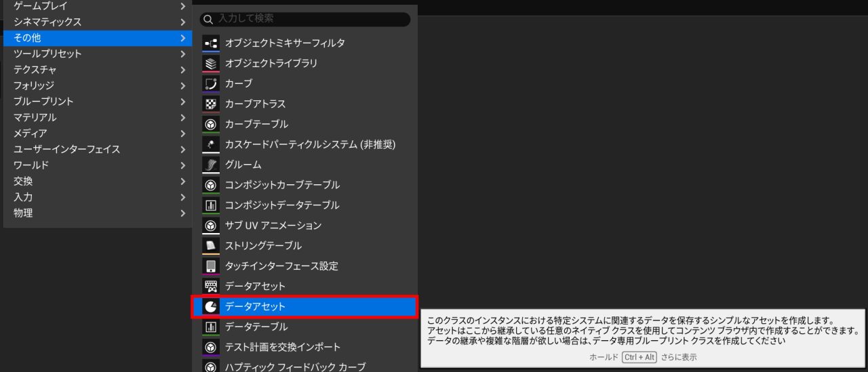Click the Cascade Particle System (カスケードパーティクルシステム) icon
Viewport: 868px width, 372px height.
pyautogui.click(x=211, y=144)
